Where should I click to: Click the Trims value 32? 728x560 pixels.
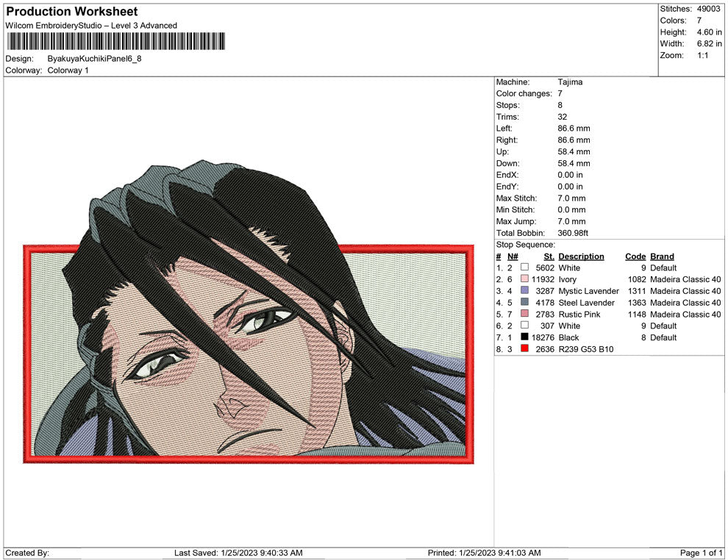563,116
